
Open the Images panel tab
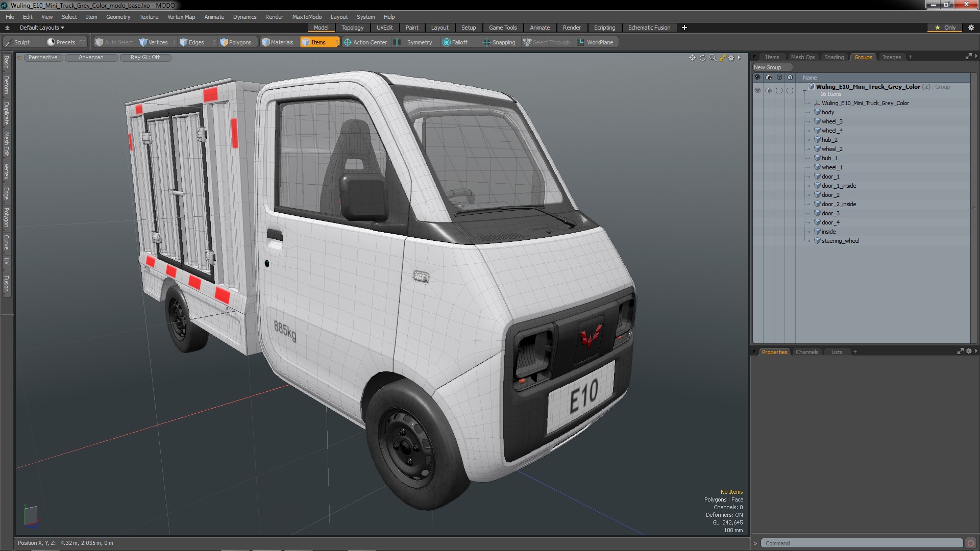click(892, 57)
